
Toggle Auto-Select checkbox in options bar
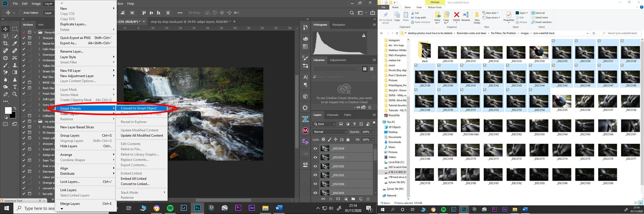21,13
